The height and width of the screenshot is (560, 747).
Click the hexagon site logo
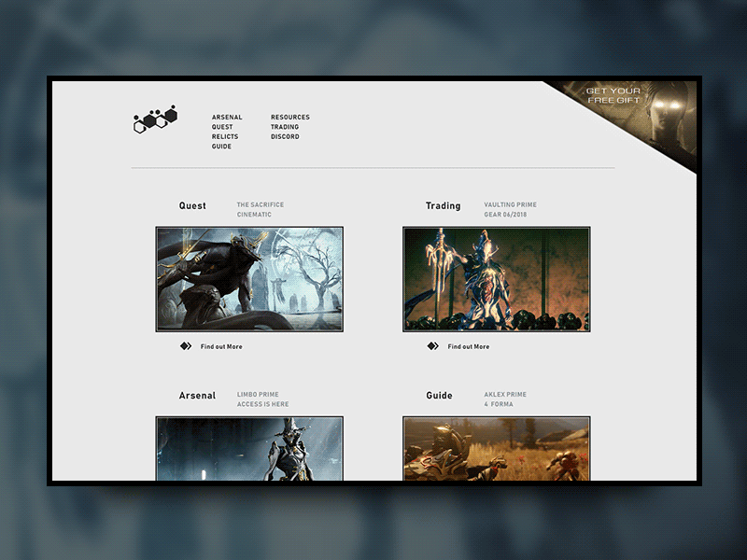(x=155, y=119)
